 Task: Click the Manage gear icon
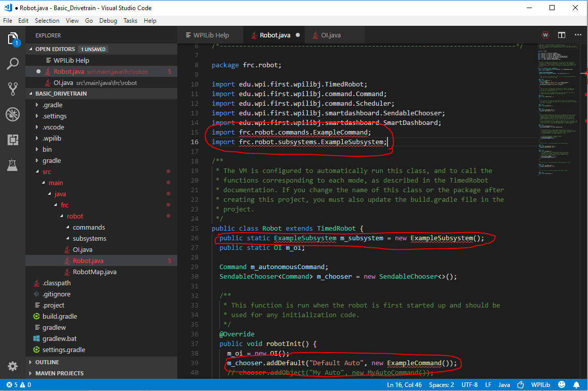(13, 366)
